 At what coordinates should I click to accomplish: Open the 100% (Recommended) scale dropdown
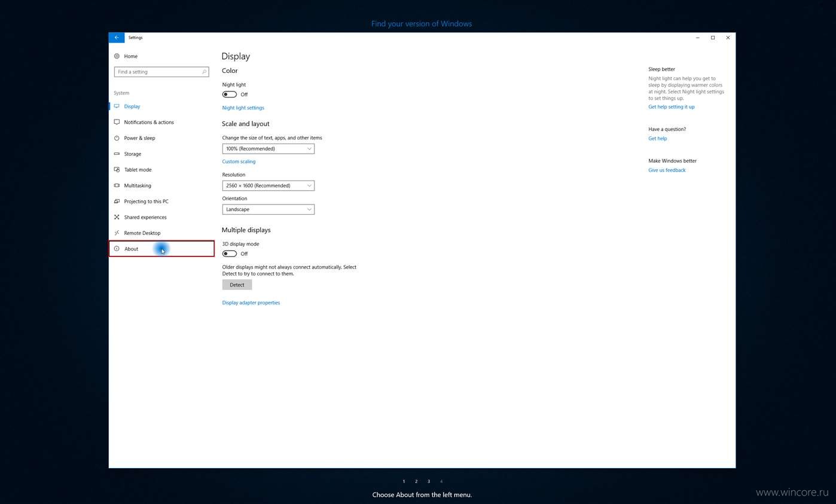268,149
